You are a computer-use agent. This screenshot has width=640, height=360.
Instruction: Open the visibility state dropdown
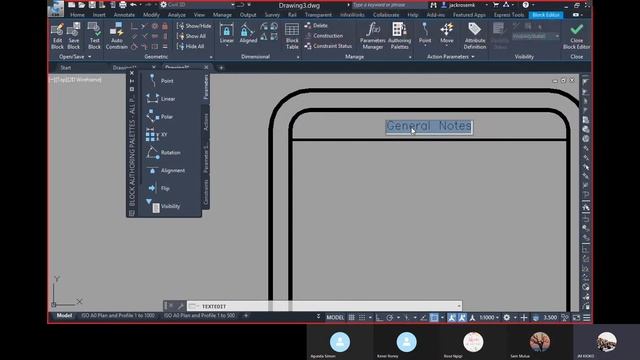(x=536, y=36)
